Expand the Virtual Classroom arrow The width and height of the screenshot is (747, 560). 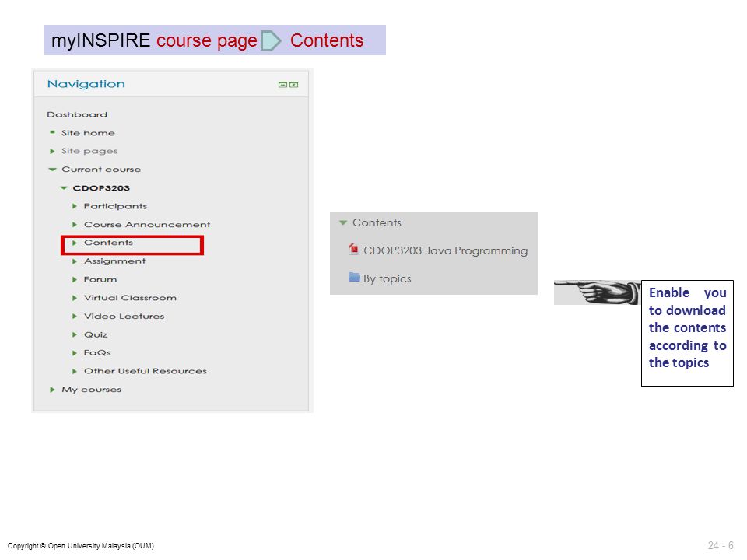(75, 298)
